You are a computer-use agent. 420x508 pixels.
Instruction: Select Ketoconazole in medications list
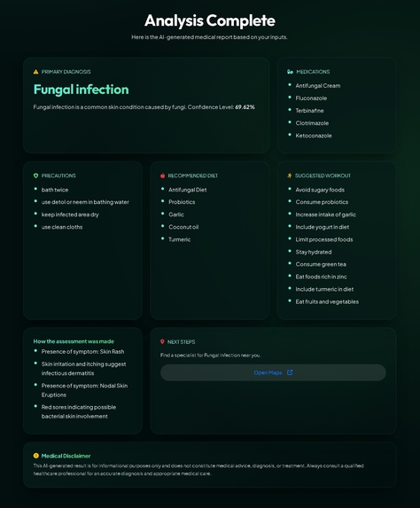pyautogui.click(x=314, y=136)
